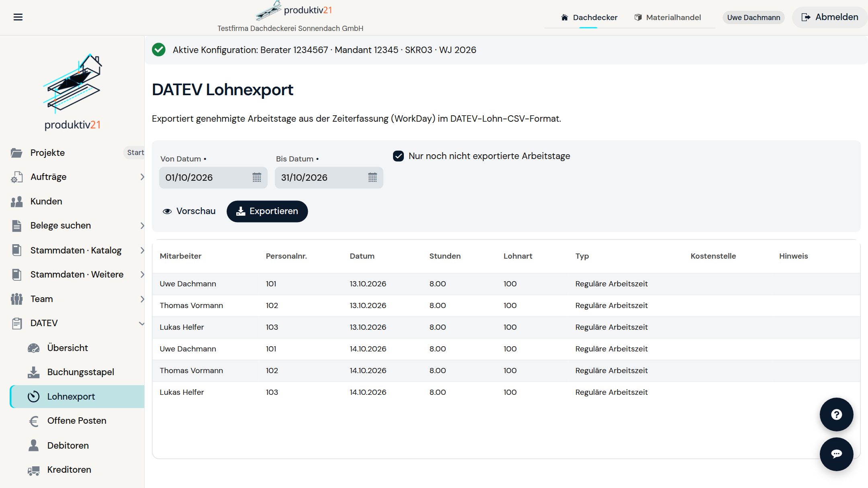
Task: Click Lukas Helfer row dated 14.10.2026
Action: click(x=506, y=392)
